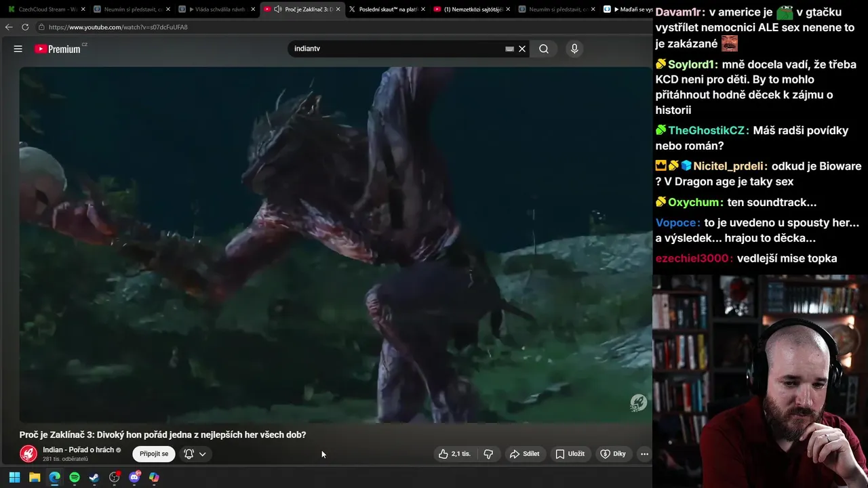Screen dimensions: 868x488
Task: Click the Sdílet share button
Action: click(x=525, y=454)
